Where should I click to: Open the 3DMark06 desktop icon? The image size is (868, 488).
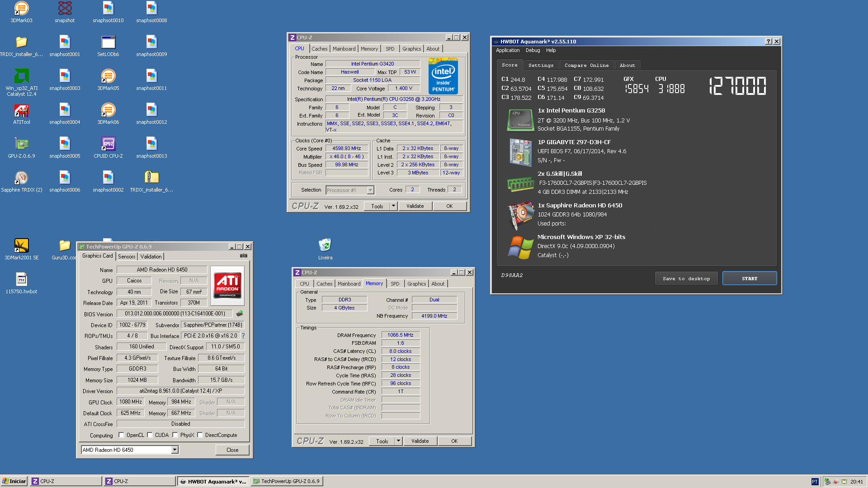pos(108,110)
